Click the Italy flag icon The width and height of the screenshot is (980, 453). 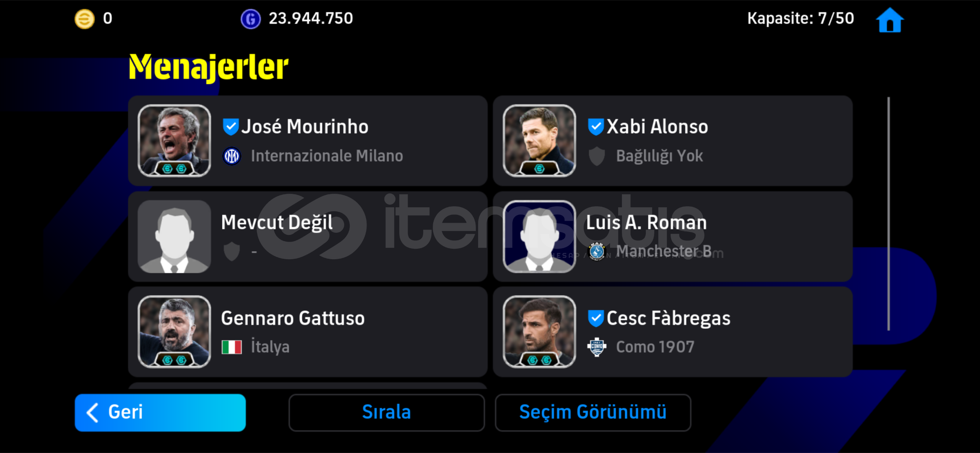231,347
